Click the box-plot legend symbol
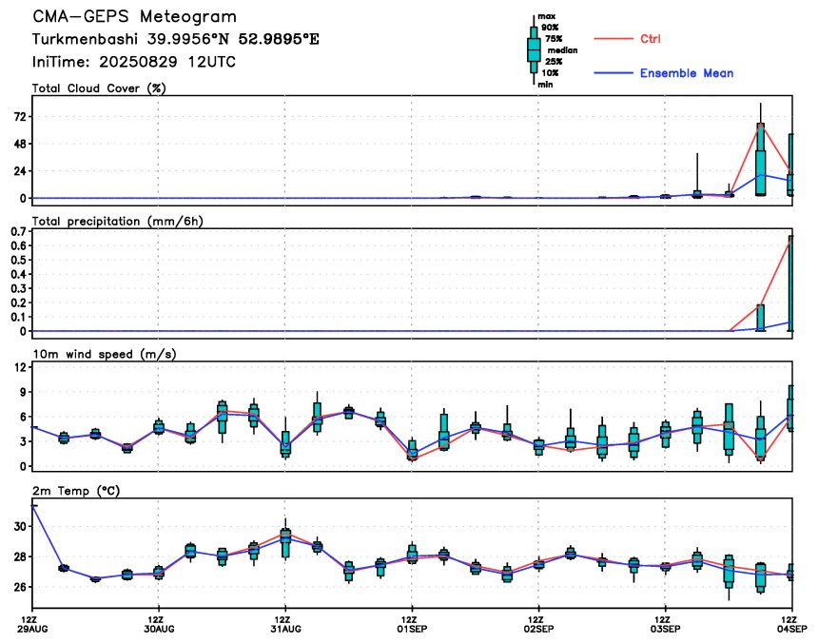The width and height of the screenshot is (818, 644). 534,50
